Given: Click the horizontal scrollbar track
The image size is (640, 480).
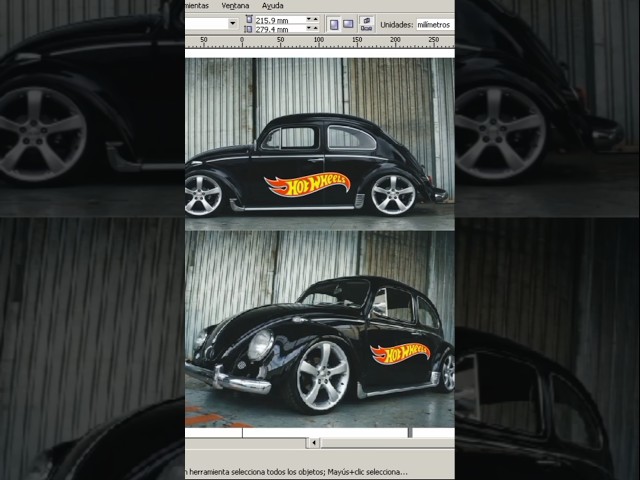Looking at the screenshot, I should (387, 443).
